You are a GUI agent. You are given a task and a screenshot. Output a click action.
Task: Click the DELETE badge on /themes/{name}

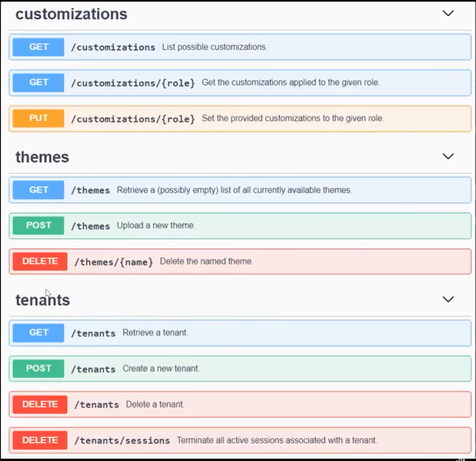39,261
